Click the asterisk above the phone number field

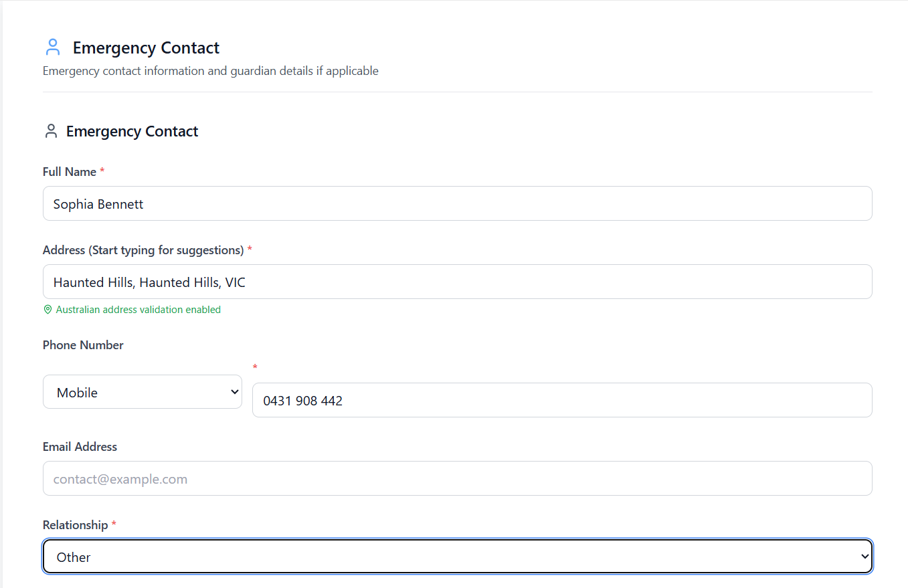(x=255, y=367)
